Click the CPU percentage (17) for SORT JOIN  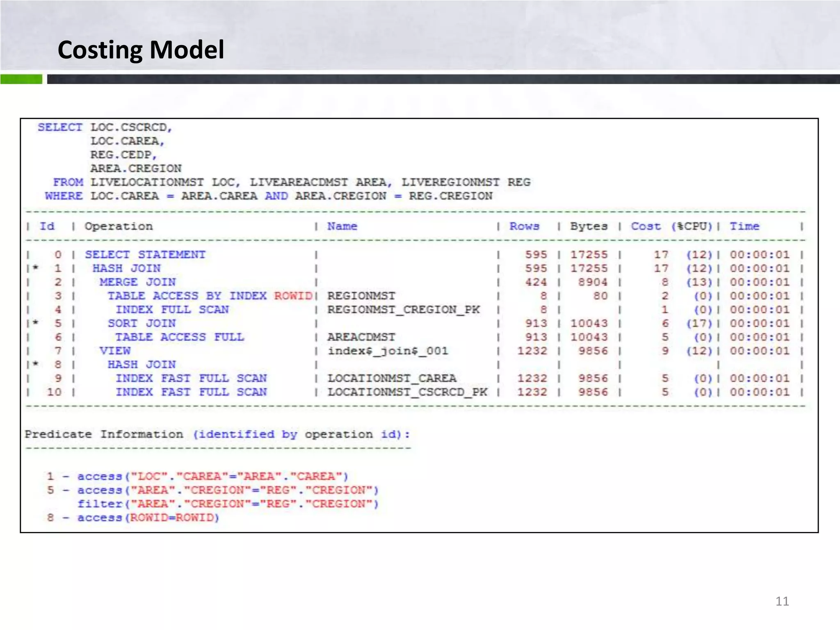point(699,324)
